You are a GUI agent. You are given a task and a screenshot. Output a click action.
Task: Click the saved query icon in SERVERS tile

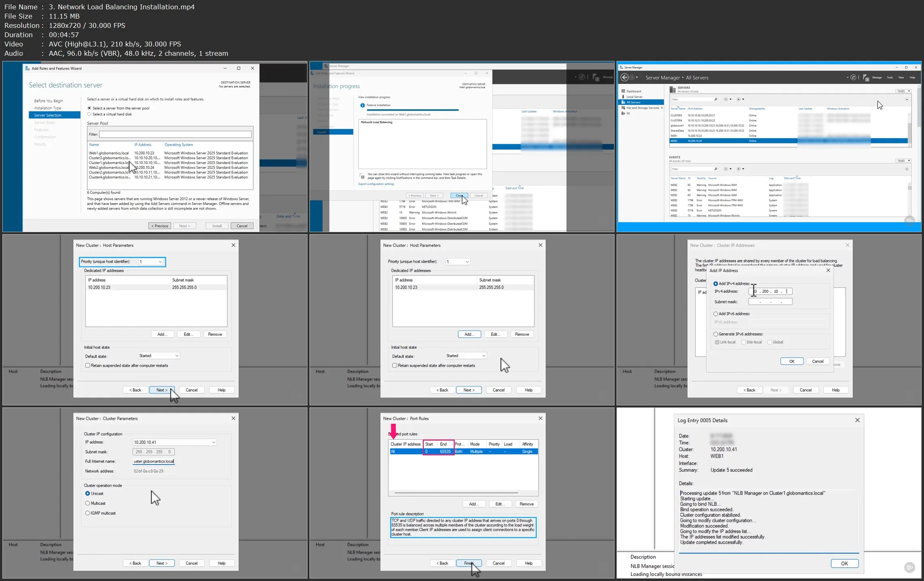click(x=739, y=99)
